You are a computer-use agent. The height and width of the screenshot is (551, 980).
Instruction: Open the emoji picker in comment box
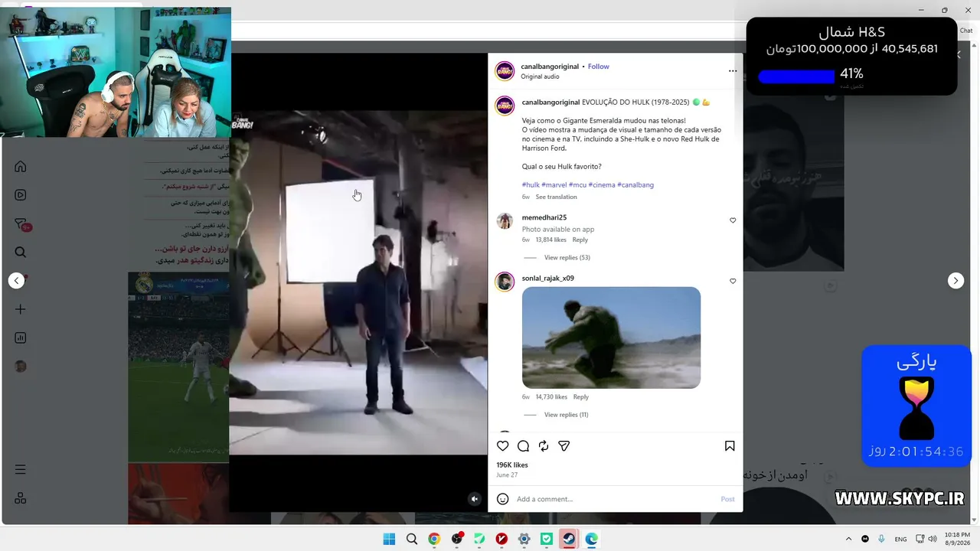coord(503,499)
